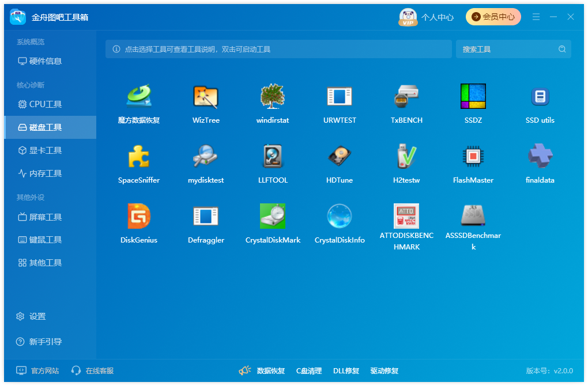The image size is (588, 386).
Task: Open the 会员中心 button
Action: [493, 17]
